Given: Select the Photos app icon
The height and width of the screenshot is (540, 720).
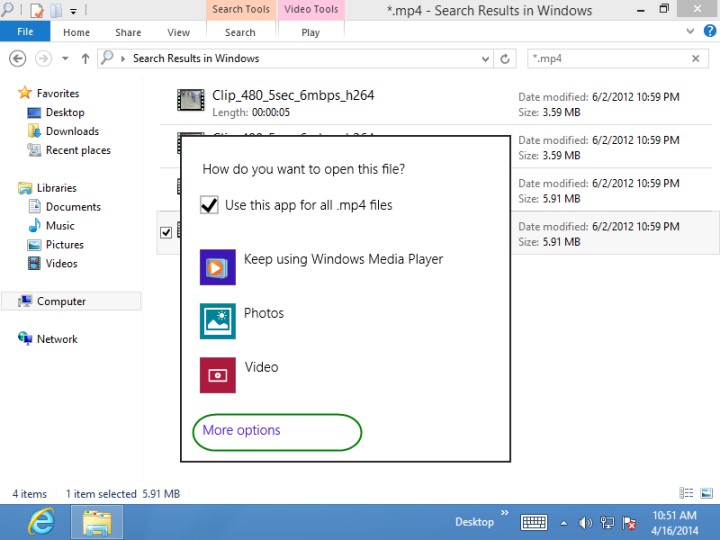Looking at the screenshot, I should pos(218,321).
